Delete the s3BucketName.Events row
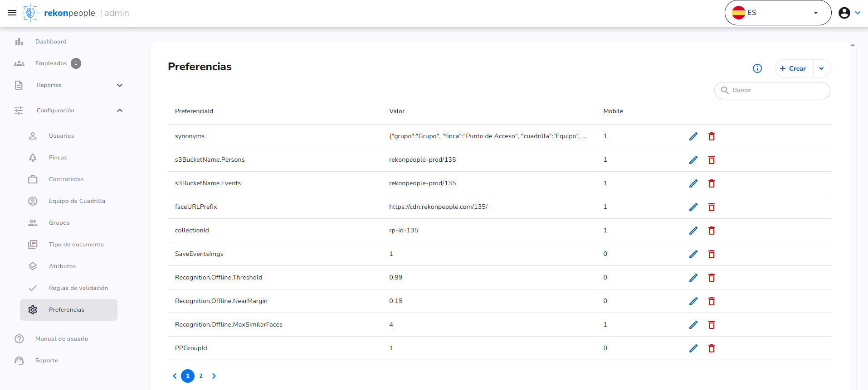Image resolution: width=868 pixels, height=390 pixels. 712,183
